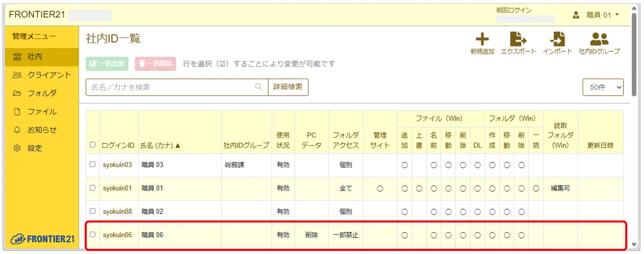Click the エクスポート export icon
This screenshot has height=254, width=644.
[518, 39]
